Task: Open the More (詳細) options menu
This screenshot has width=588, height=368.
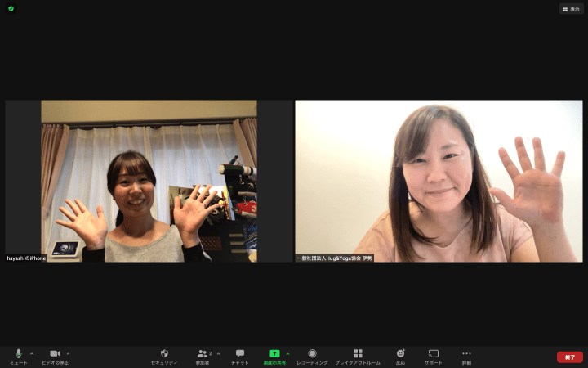Action: point(466,356)
